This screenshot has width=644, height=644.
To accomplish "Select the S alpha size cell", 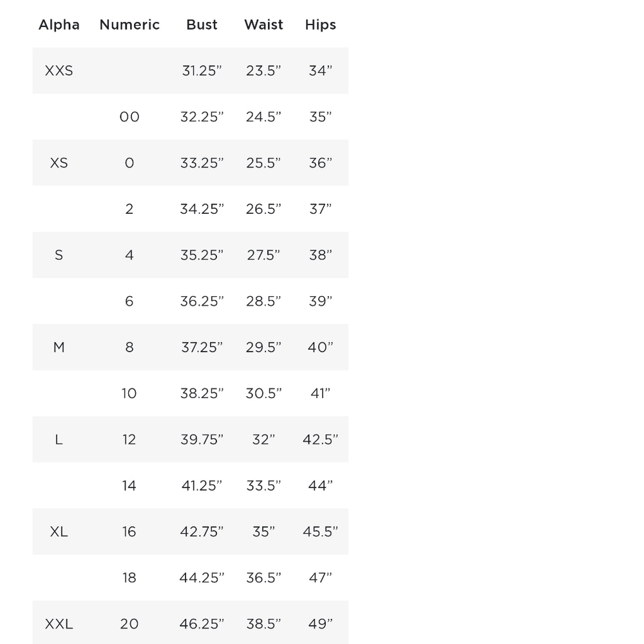I will click(x=59, y=255).
